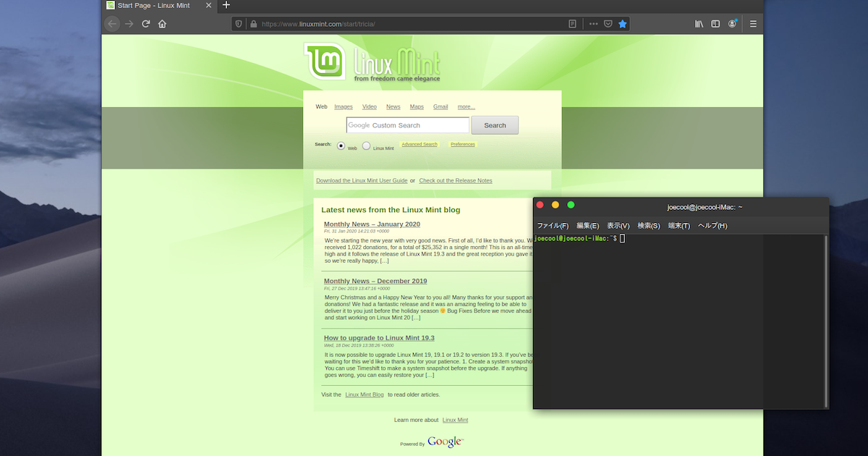The height and width of the screenshot is (456, 868).
Task: Show sidebars icon in Firefox toolbar
Action: (715, 24)
